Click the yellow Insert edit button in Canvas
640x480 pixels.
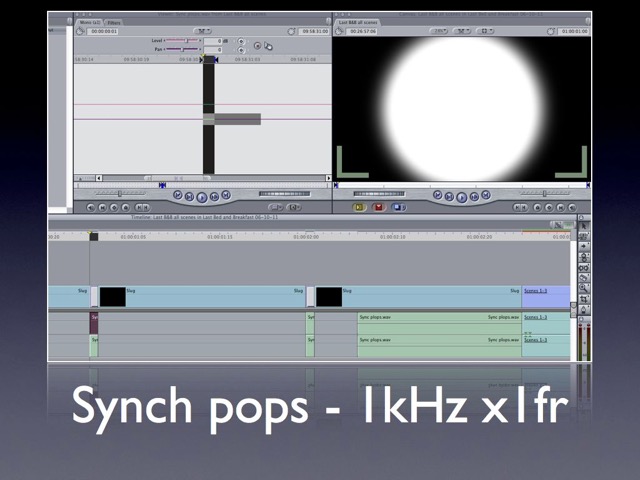(359, 207)
